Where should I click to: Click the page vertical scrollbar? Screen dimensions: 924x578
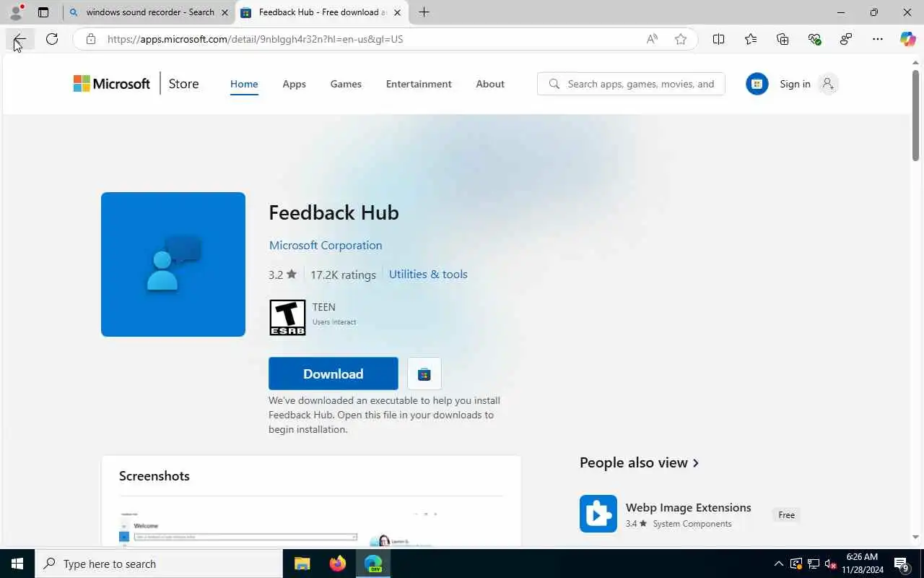pyautogui.click(x=915, y=116)
